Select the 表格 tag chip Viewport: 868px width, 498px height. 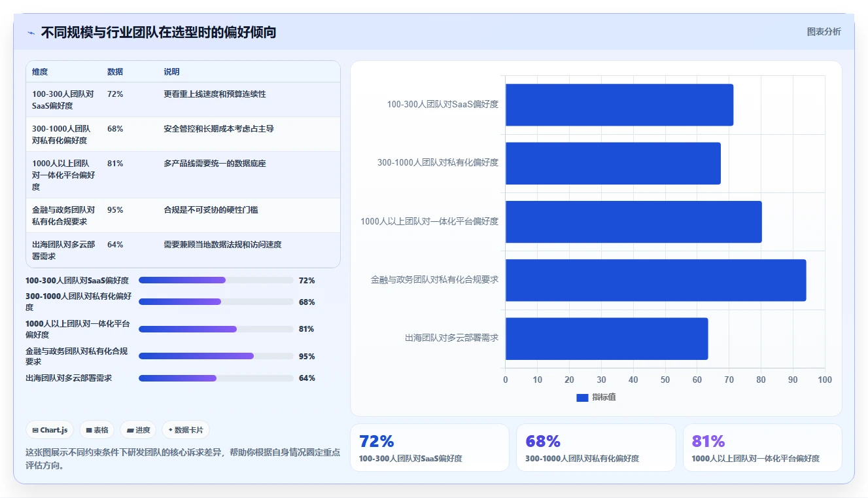(x=97, y=430)
